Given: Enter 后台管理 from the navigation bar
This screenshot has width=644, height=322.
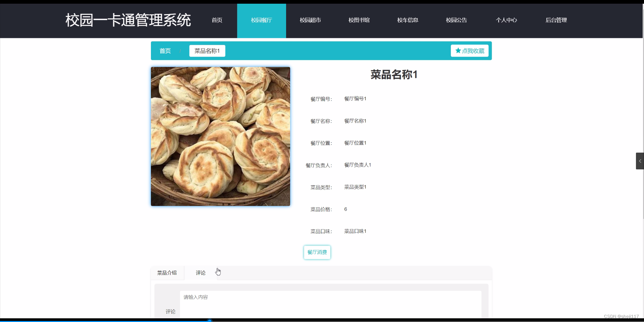Looking at the screenshot, I should point(556,20).
